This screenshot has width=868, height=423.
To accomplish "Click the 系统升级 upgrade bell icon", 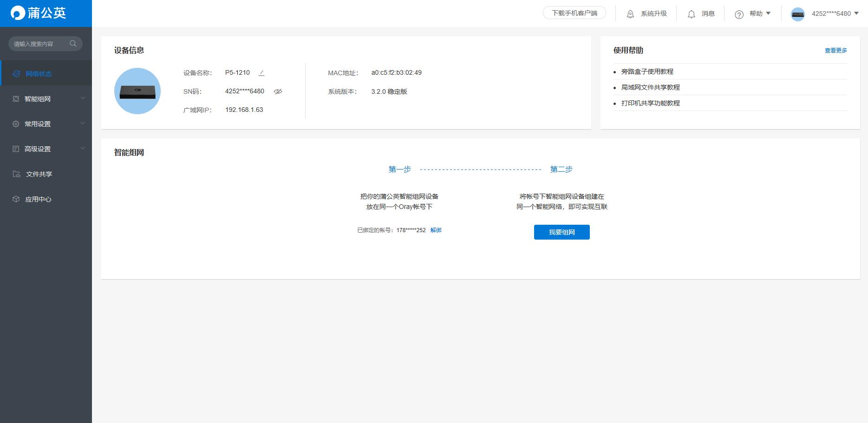I will [630, 13].
